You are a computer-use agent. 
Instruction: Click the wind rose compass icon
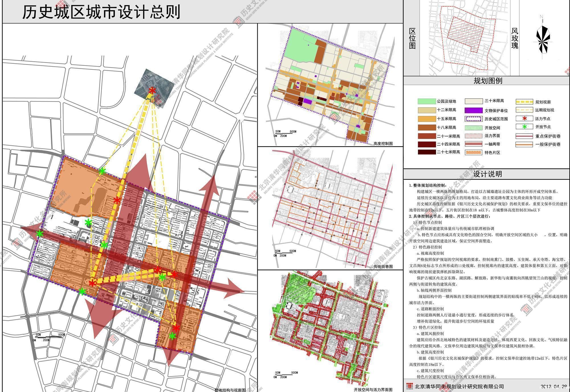tap(542, 39)
